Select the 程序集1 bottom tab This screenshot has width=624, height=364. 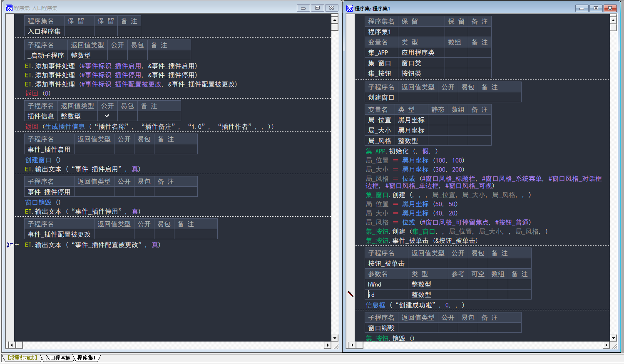(x=86, y=358)
